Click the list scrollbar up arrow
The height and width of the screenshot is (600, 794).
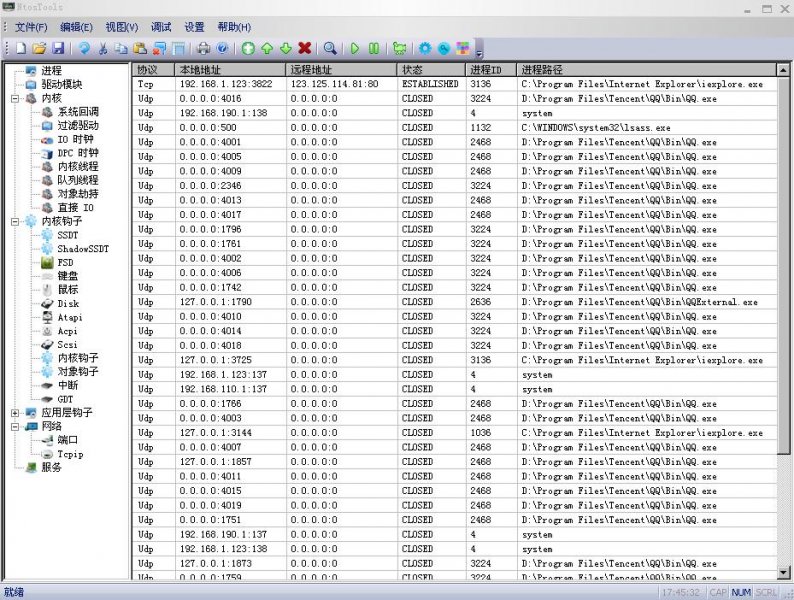783,70
